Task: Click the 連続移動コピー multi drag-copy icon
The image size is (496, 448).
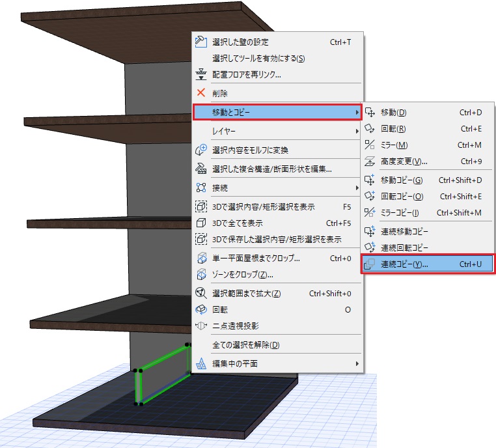Action: pos(370,231)
